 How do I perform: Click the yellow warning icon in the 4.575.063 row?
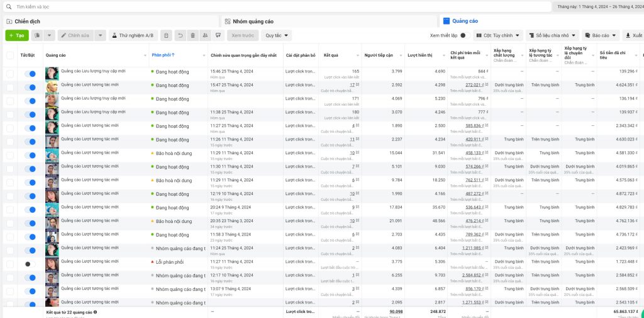click(152, 180)
